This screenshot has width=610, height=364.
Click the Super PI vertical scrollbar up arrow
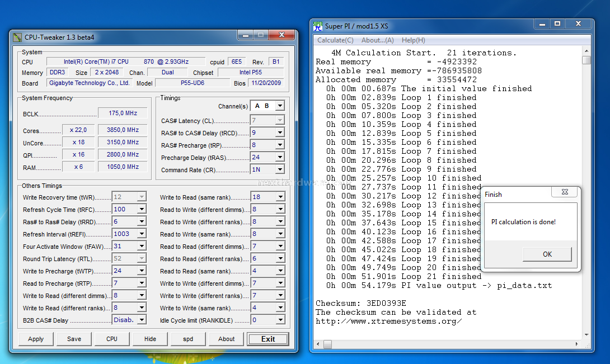586,51
